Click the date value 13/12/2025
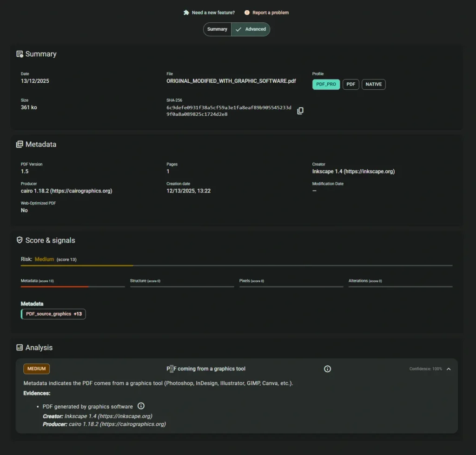Screen dimensions: 476x455 pyautogui.click(x=35, y=81)
